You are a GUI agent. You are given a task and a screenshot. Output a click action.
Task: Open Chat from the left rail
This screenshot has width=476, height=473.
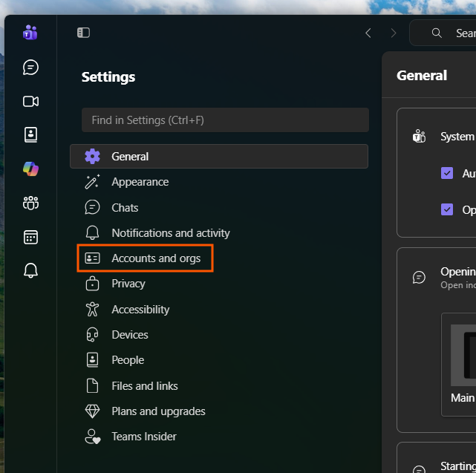coord(30,67)
